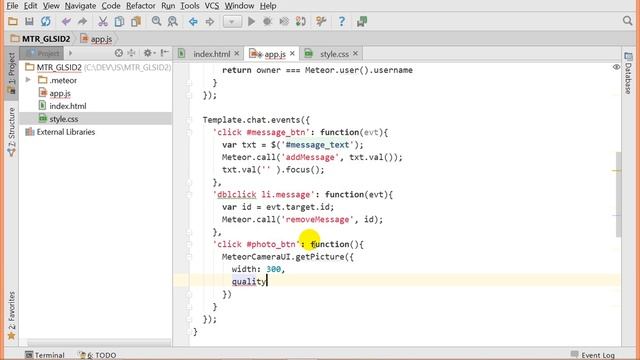Image resolution: width=640 pixels, height=360 pixels.
Task: Open the Tools menu
Action: pos(190,6)
